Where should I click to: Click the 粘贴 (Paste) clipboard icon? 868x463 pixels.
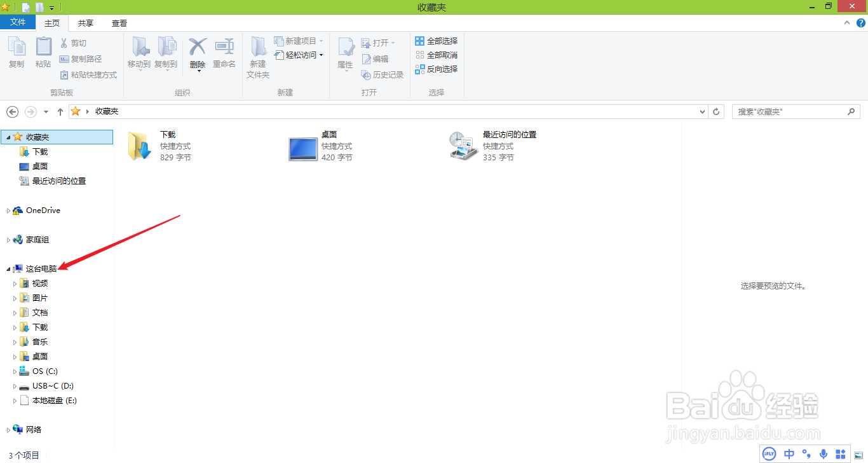pos(43,47)
